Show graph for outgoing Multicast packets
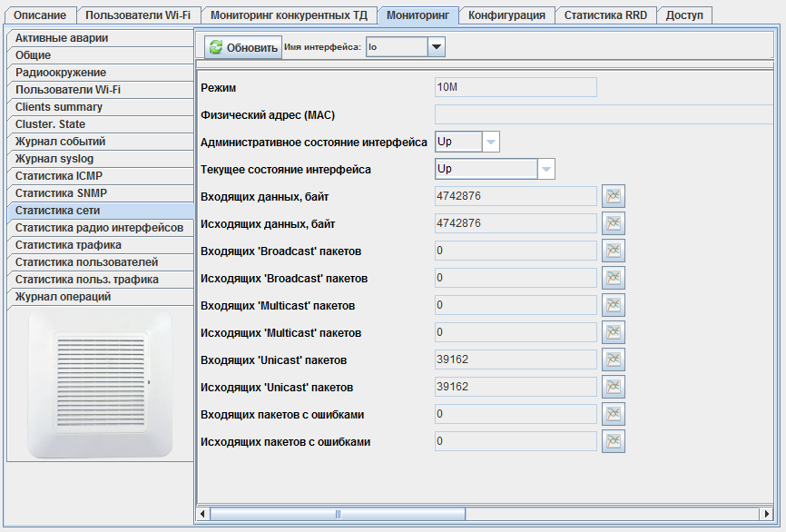The image size is (786, 532). tap(614, 332)
